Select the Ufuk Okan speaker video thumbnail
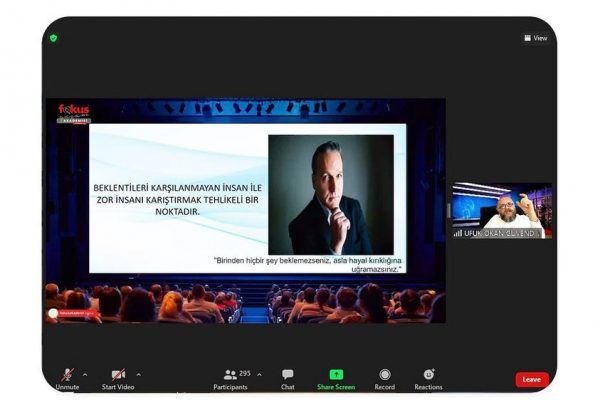 [x=502, y=211]
